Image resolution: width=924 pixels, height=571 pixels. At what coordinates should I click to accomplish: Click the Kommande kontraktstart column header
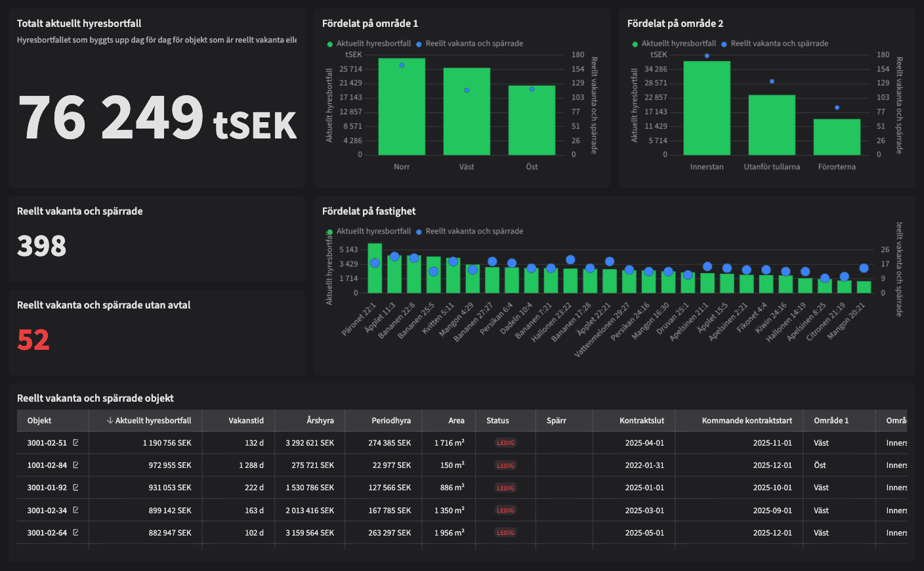(746, 421)
